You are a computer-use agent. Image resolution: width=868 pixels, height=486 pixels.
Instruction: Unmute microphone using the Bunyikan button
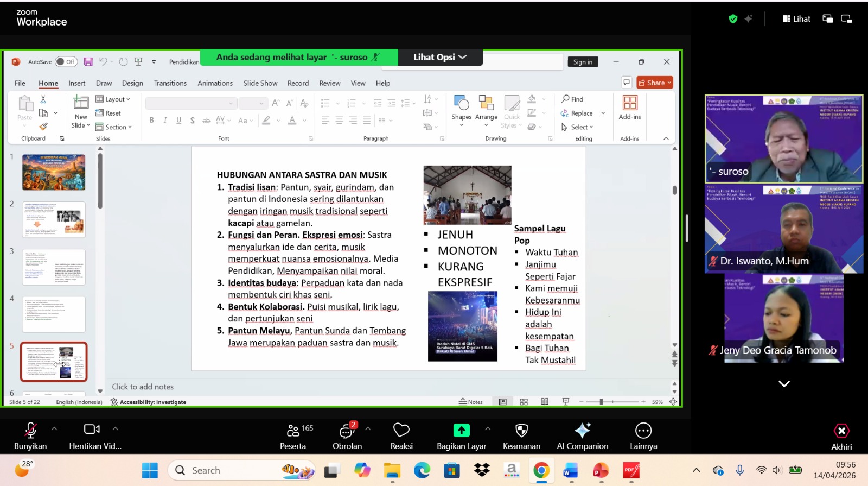30,431
